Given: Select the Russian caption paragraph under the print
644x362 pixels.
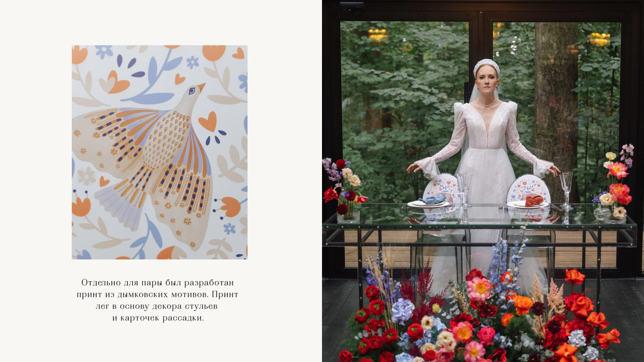Looking at the screenshot, I should [x=157, y=300].
